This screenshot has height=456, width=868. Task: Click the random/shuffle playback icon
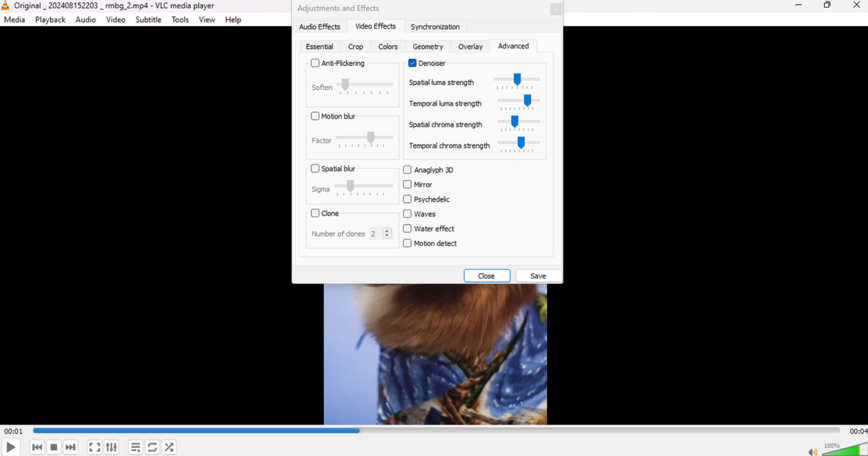coord(169,447)
